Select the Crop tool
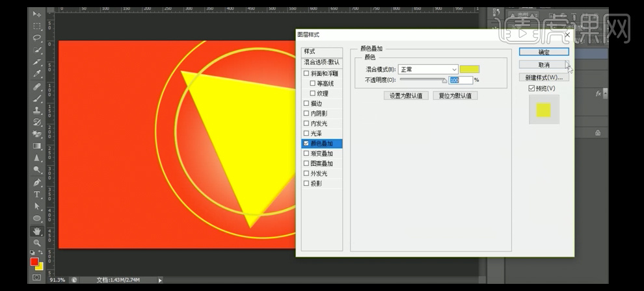The height and width of the screenshot is (291, 644). point(37,62)
